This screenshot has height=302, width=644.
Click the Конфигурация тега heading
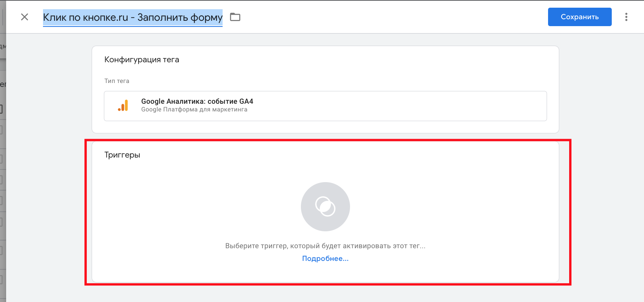142,60
